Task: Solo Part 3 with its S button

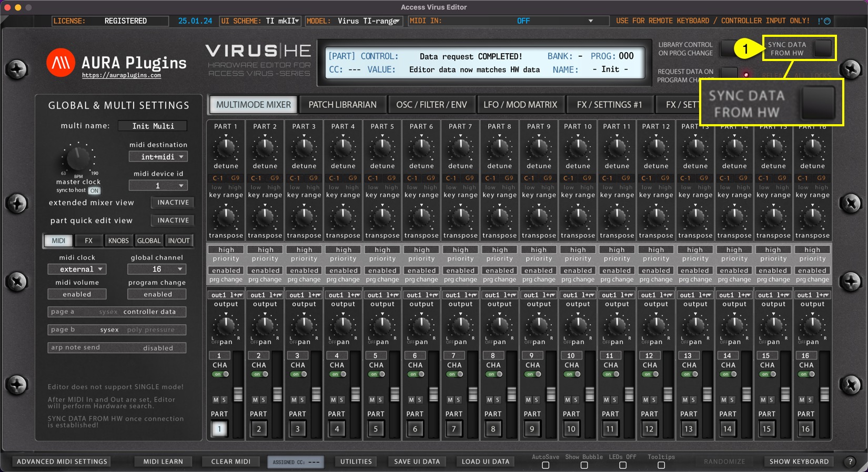Action: click(302, 400)
